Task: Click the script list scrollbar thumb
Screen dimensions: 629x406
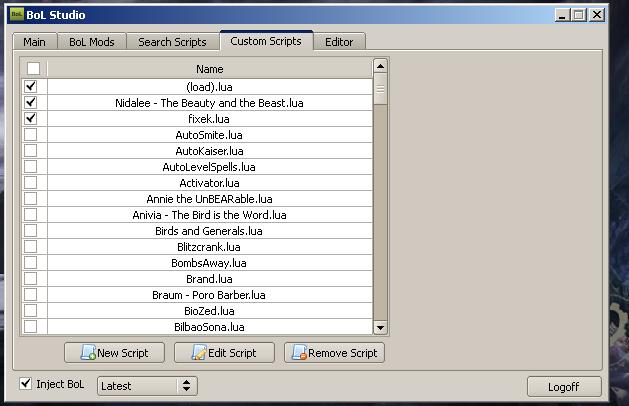Action: pos(380,89)
